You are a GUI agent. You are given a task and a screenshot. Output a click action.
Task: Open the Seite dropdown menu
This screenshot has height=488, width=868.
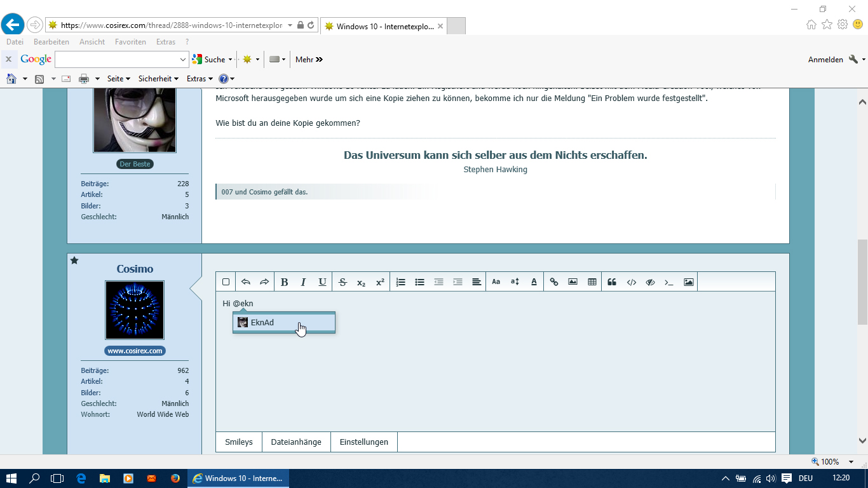(x=119, y=79)
